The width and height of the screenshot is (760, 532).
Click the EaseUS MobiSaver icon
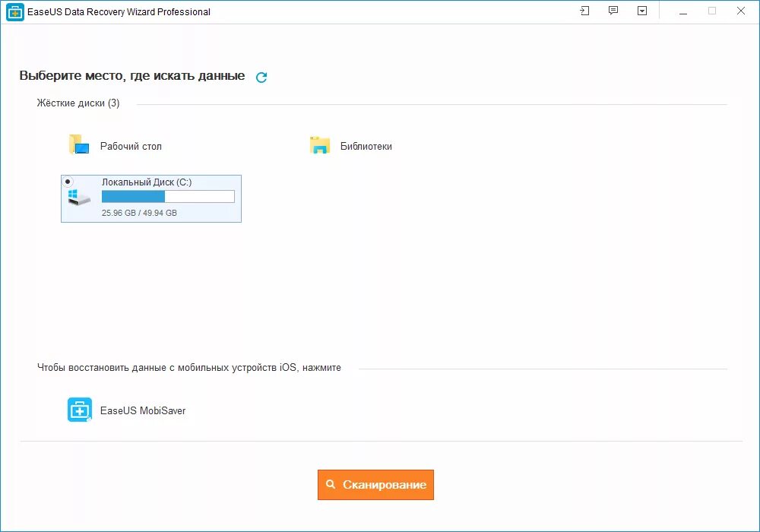[x=80, y=410]
